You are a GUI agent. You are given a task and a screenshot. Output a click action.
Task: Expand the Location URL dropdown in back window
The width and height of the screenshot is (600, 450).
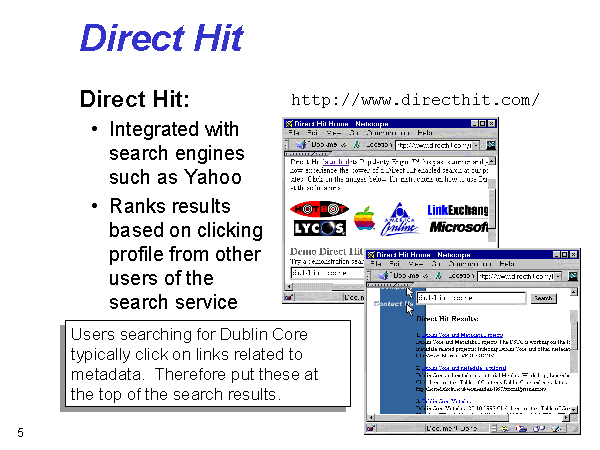(x=476, y=145)
